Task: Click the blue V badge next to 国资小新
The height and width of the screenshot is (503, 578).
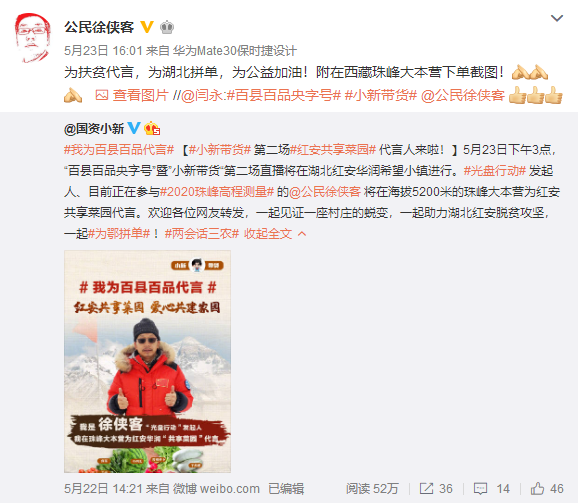Action: coord(134,128)
